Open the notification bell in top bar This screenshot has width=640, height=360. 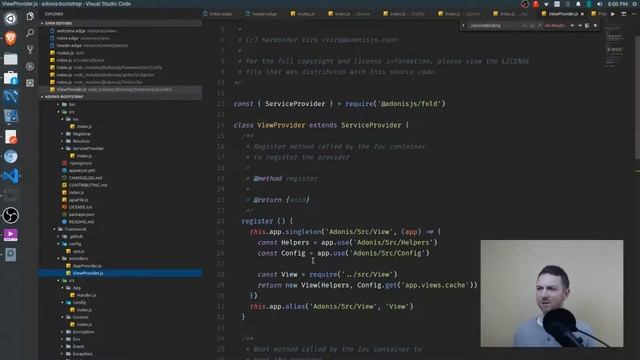pyautogui.click(x=578, y=4)
